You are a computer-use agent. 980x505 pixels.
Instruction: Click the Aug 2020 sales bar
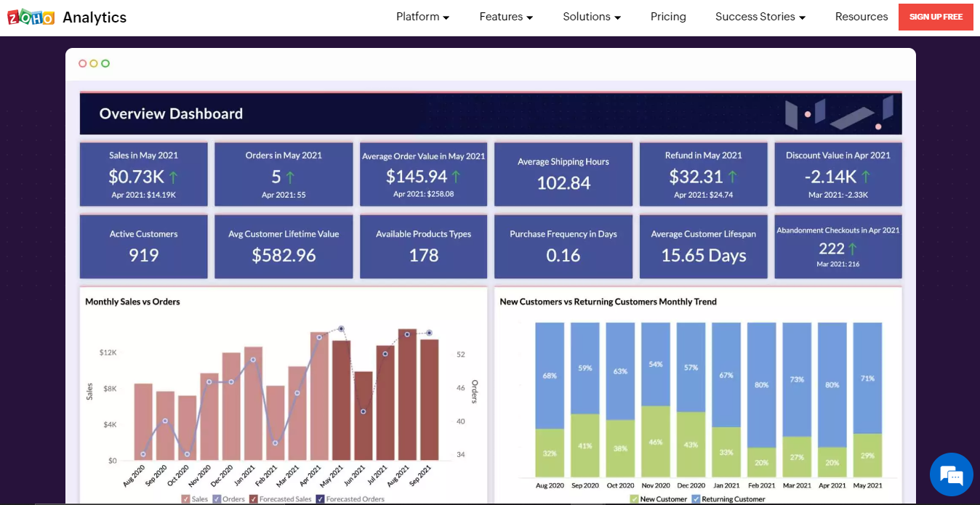point(143,422)
